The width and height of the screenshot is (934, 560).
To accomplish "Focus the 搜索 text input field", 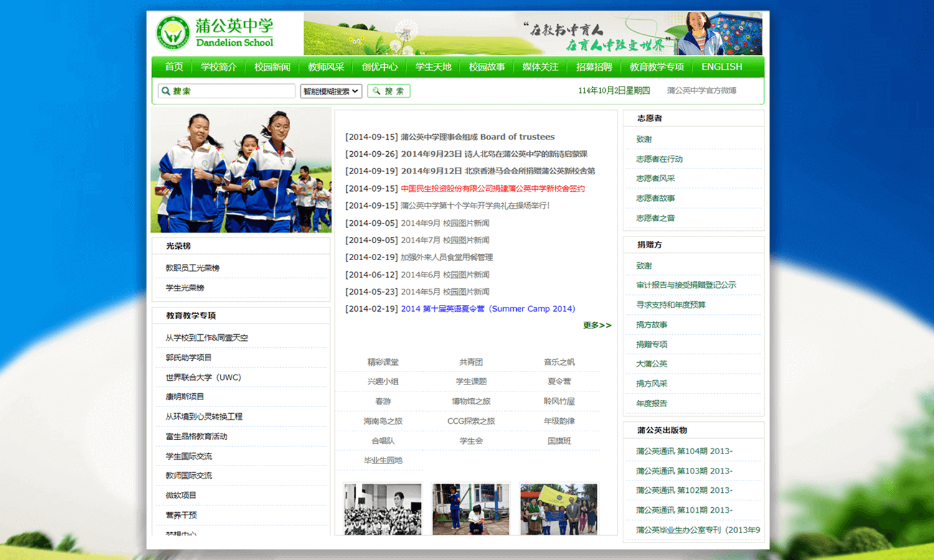I will click(227, 91).
